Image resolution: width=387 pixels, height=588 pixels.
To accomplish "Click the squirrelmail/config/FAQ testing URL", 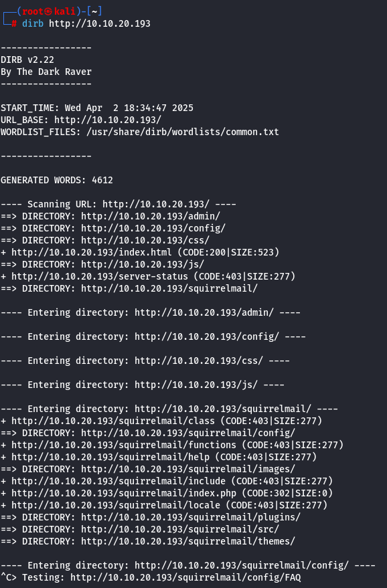I will [185, 577].
